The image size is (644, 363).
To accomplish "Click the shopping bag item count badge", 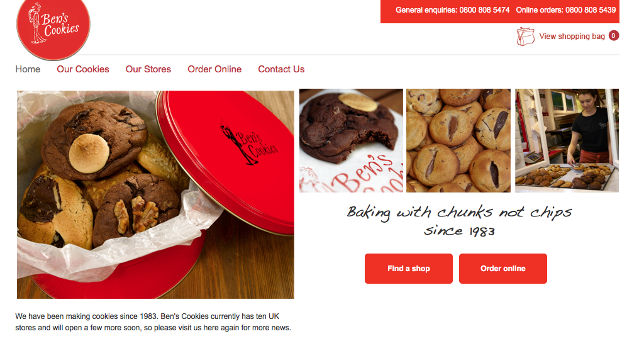I will coord(614,36).
